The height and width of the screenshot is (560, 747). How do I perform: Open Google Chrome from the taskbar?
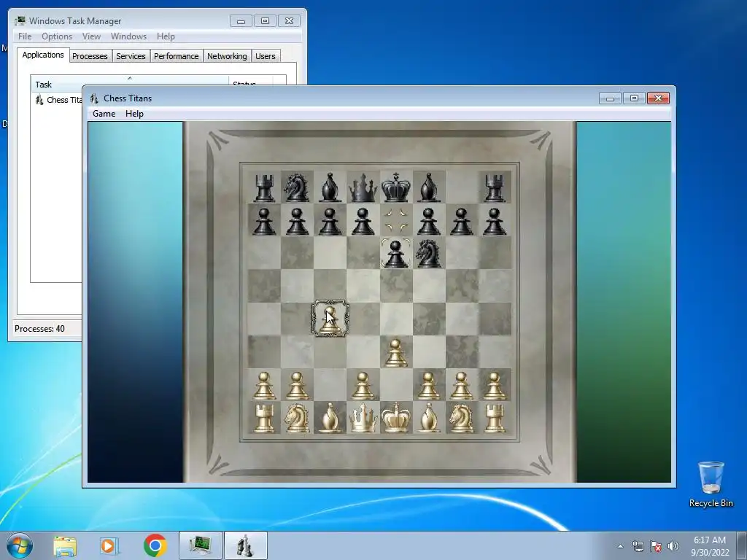(x=155, y=545)
